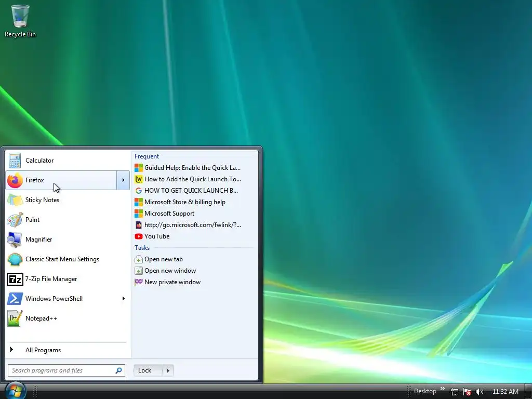532x399 pixels.
Task: Open the shutdown options arrow beside Lock
Action: click(168, 370)
